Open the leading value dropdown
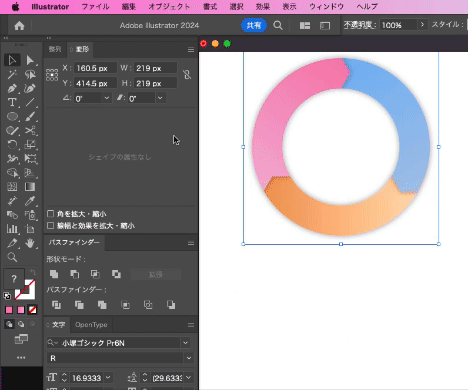This screenshot has width=468, height=390. click(x=189, y=378)
